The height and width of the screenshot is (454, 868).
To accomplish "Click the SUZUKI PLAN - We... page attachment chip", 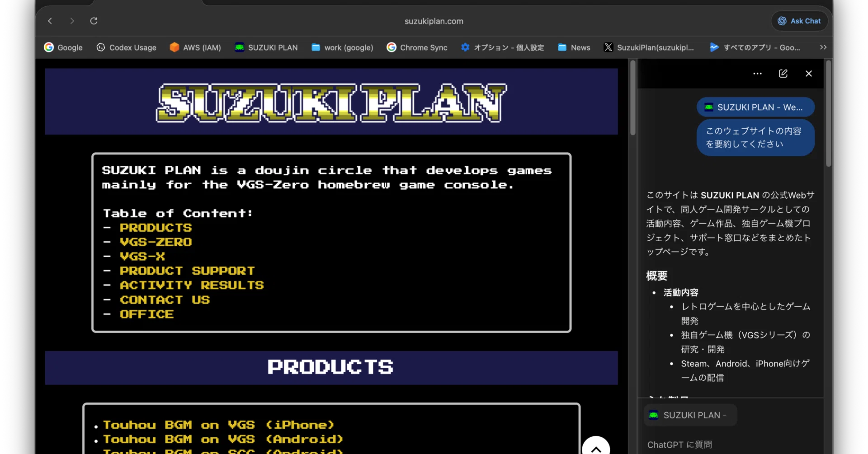I will [755, 107].
